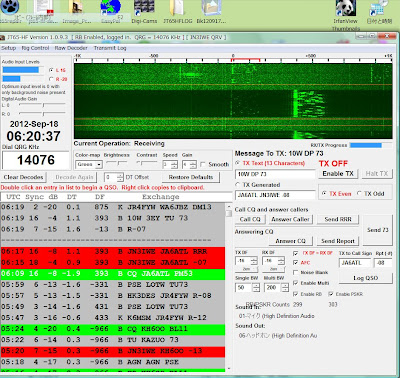Click the Send 73 button

tap(378, 230)
